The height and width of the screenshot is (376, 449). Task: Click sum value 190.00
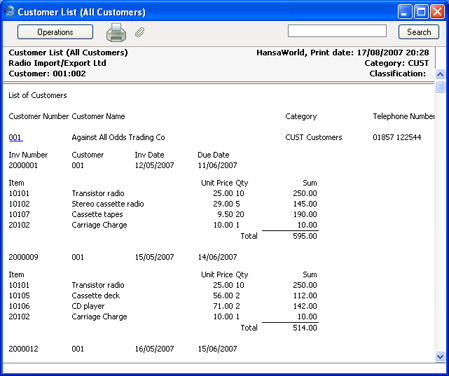click(305, 214)
